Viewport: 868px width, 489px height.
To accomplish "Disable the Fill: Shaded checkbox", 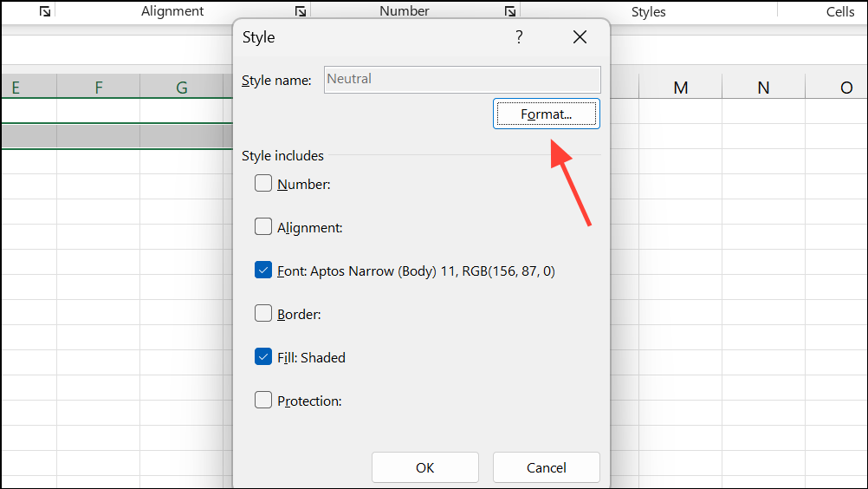I will tap(263, 357).
